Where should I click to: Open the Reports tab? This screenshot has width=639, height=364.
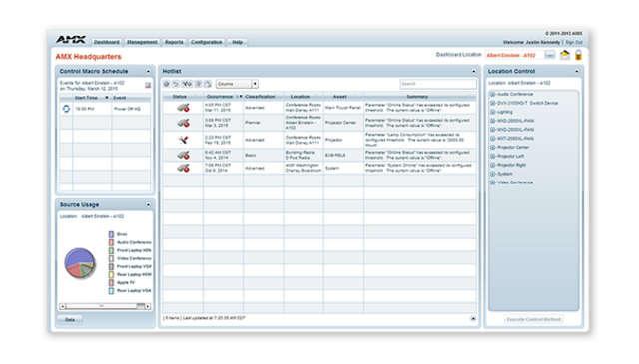click(174, 42)
